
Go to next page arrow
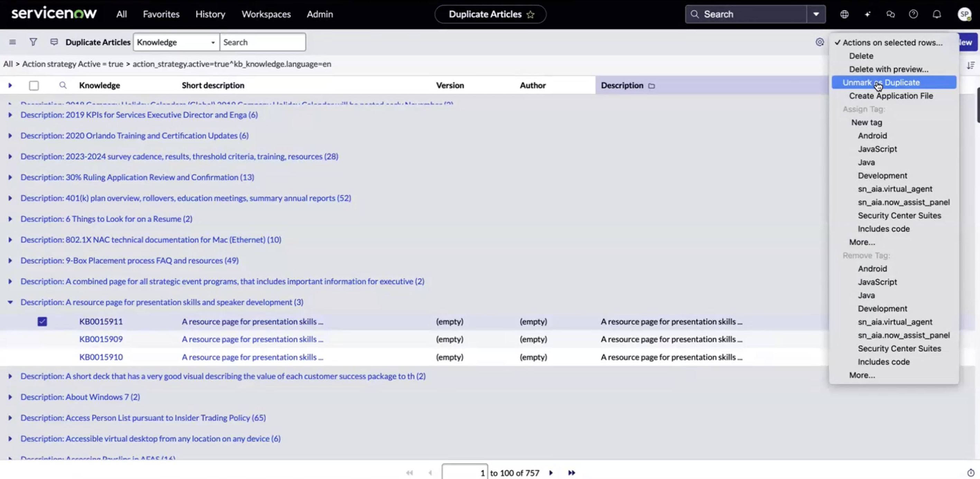click(x=551, y=472)
